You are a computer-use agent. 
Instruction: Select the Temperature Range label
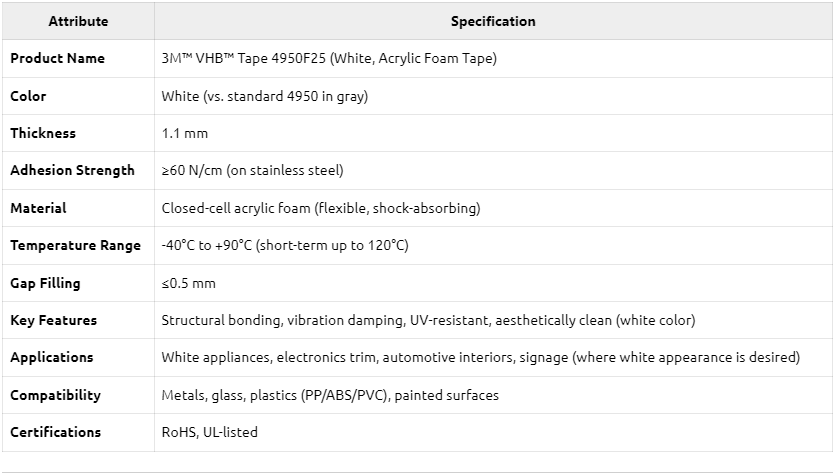(x=75, y=245)
